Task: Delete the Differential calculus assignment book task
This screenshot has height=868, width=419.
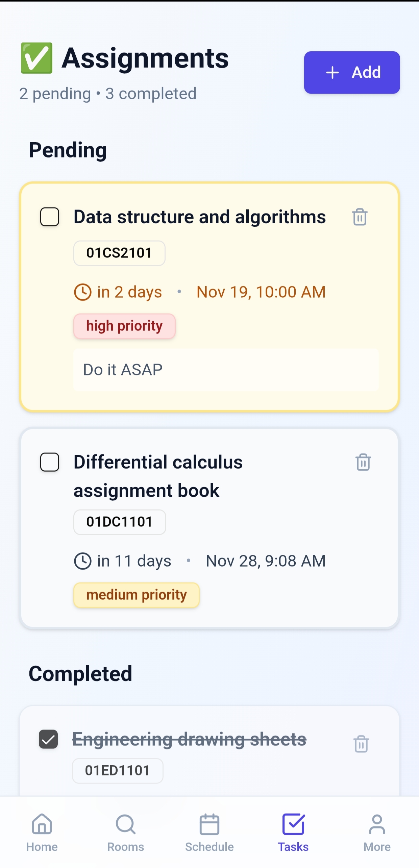Action: pos(363,462)
